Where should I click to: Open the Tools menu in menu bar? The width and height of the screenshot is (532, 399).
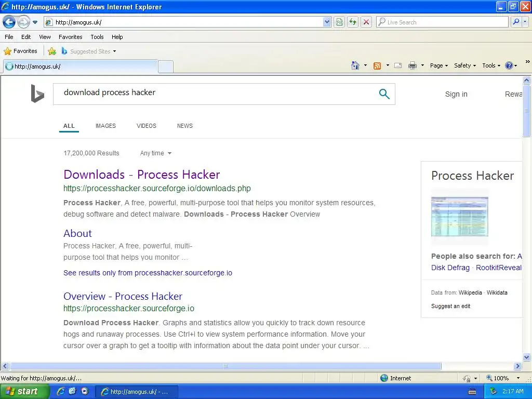[97, 37]
